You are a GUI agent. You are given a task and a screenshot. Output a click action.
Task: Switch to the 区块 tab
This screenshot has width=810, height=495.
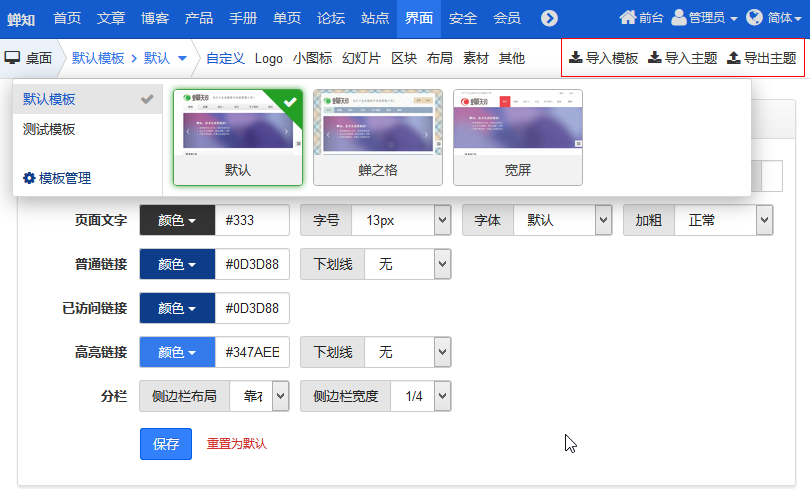pos(404,58)
